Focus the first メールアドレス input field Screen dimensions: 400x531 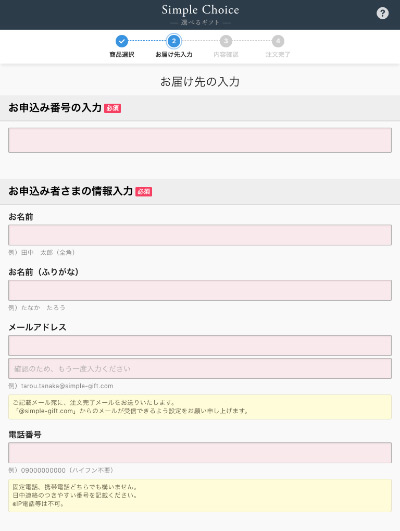[x=200, y=345]
